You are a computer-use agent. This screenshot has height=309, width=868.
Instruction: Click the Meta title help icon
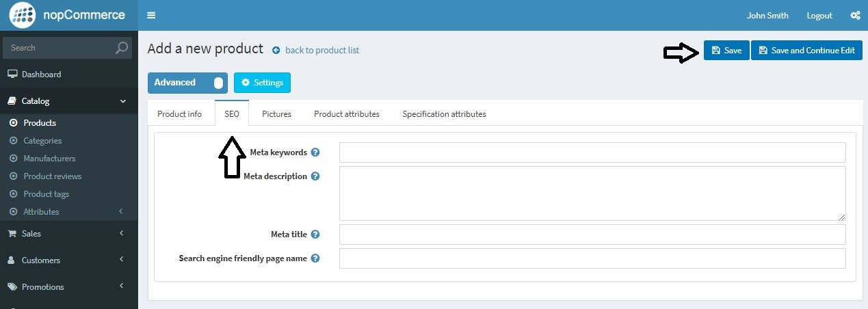(x=315, y=234)
